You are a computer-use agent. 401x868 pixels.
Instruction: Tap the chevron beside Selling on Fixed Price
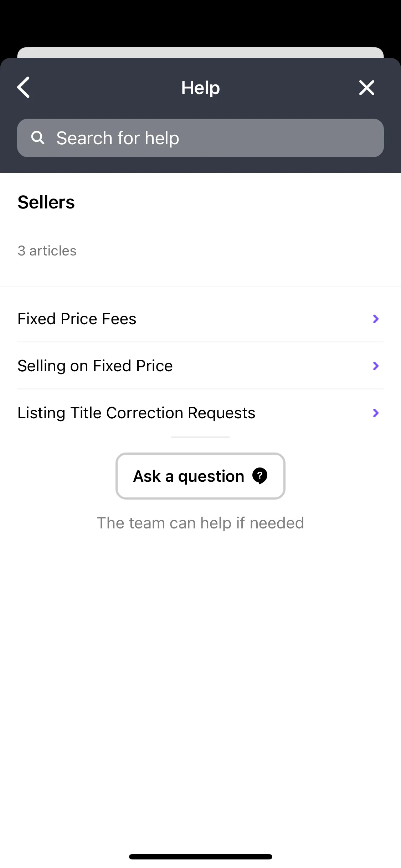tap(376, 366)
